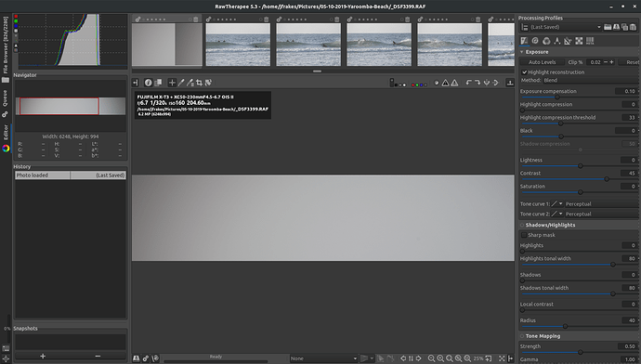Viewport: 641px width, 364px height.
Task: Switch to the Exposure tab
Action: tap(524, 41)
